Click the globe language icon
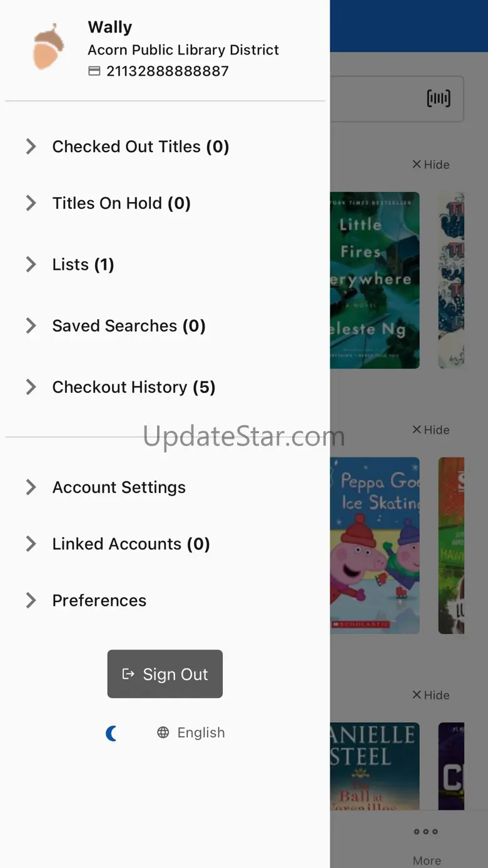Viewport: 488px width, 868px height. pyautogui.click(x=163, y=733)
